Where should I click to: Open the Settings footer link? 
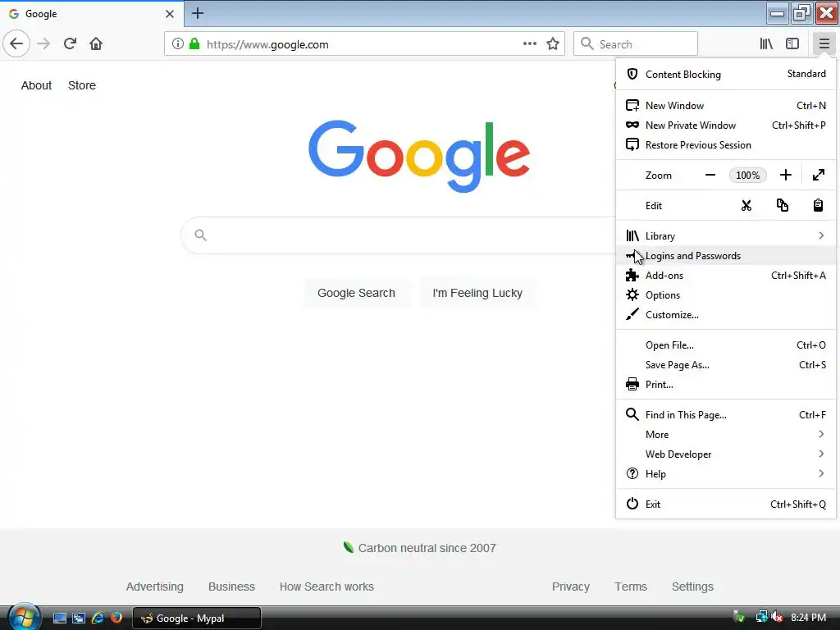(x=692, y=587)
